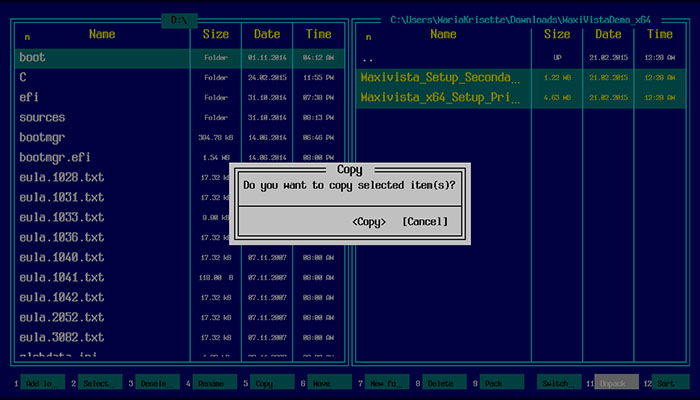Click the right panel path title
Screen dimensions: 700x400
point(520,20)
